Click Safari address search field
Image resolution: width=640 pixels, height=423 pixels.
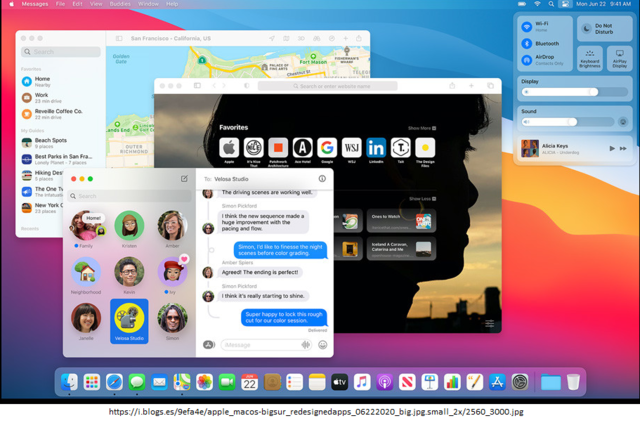click(327, 86)
